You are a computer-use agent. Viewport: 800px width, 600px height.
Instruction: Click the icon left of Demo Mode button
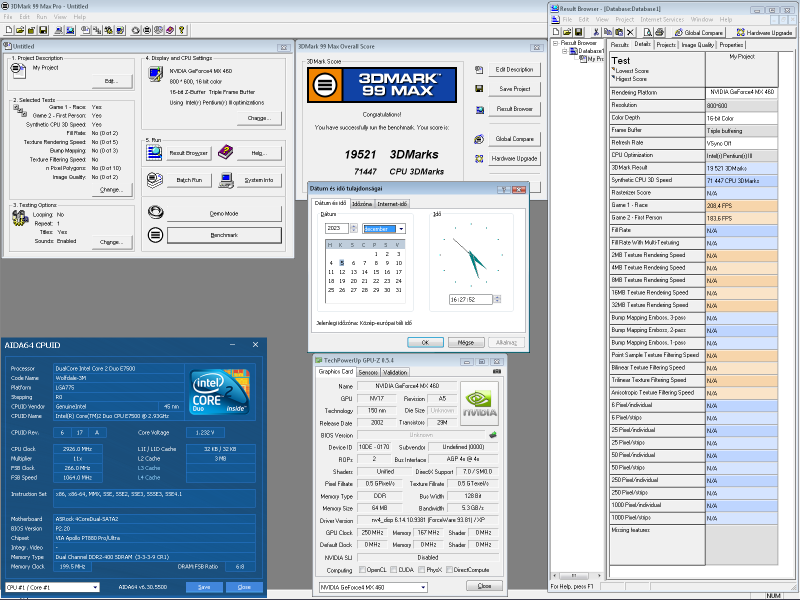[155, 212]
